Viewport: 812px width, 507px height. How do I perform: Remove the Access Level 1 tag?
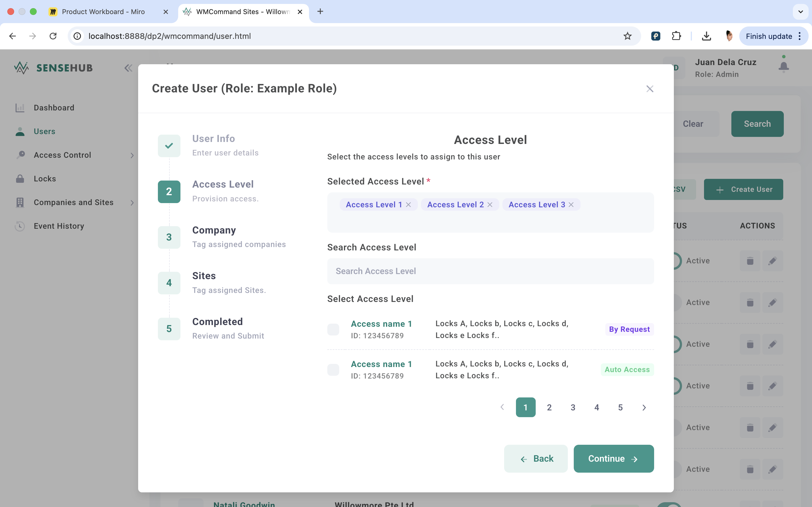[x=408, y=204]
